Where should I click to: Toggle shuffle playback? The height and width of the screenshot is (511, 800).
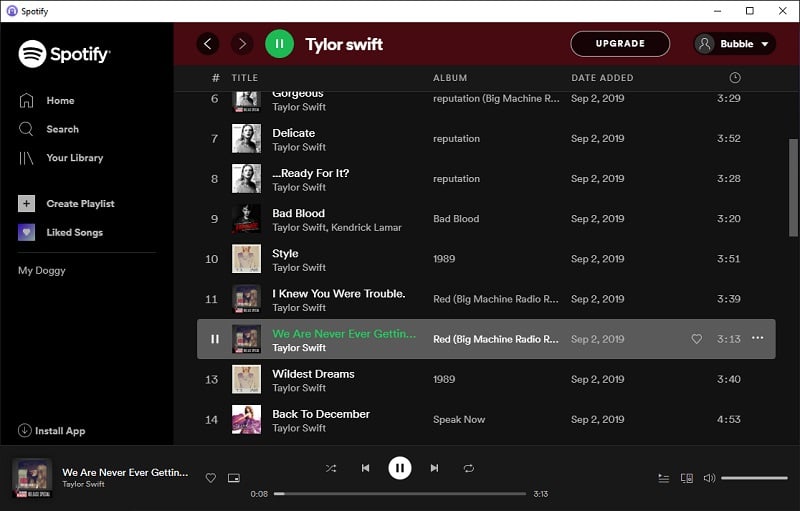coord(331,468)
